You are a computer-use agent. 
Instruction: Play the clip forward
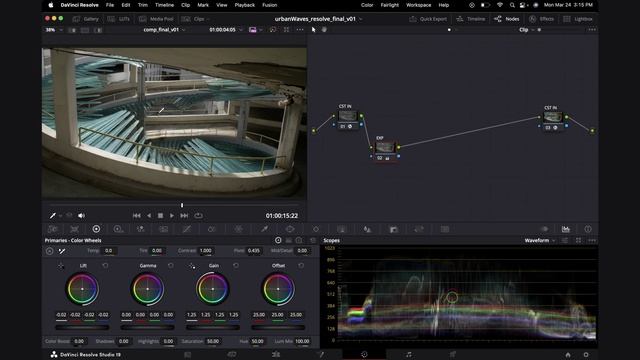(172, 216)
